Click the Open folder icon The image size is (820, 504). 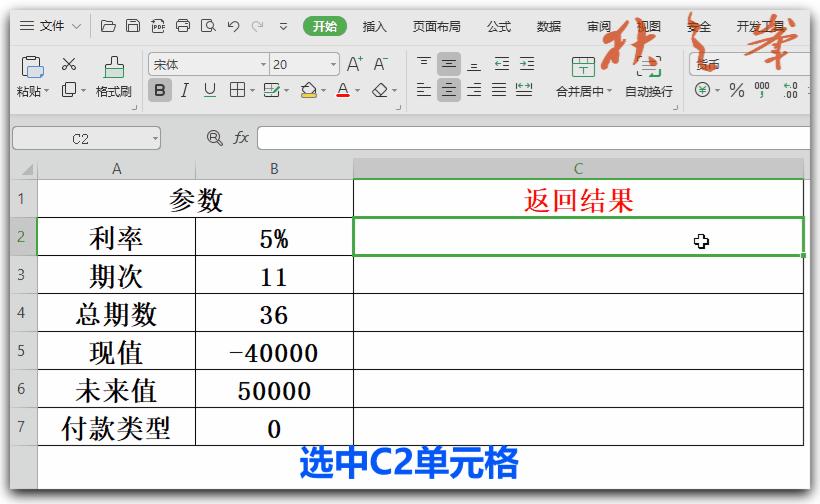(108, 26)
